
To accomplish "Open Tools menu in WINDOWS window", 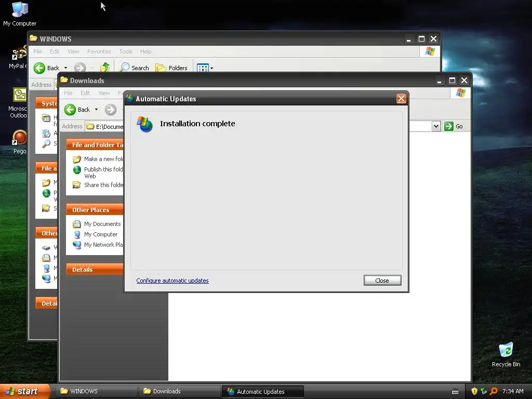I will coord(126,51).
